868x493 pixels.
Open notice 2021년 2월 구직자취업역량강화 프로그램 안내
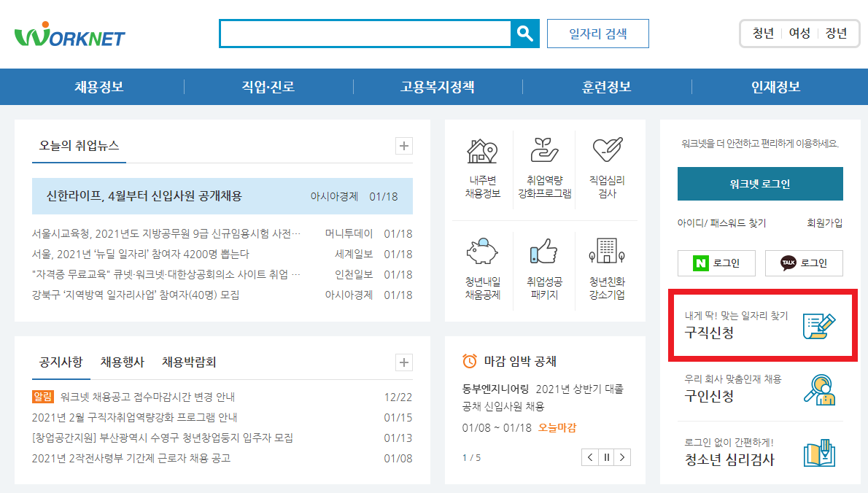[x=134, y=417]
